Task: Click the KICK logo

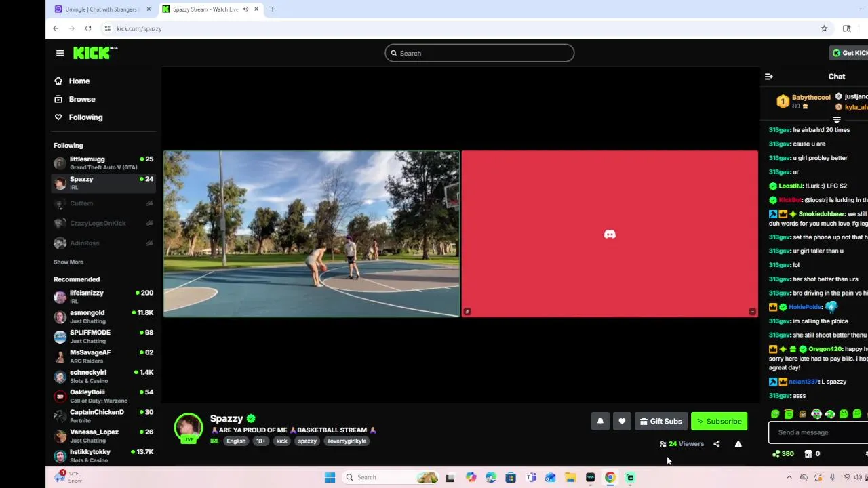Action: coord(95,53)
